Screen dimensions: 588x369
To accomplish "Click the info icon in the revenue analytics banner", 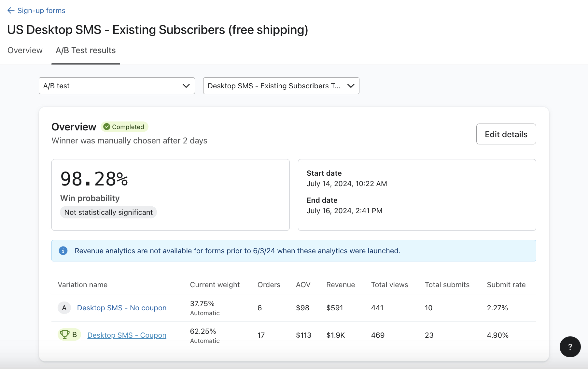I will click(63, 251).
